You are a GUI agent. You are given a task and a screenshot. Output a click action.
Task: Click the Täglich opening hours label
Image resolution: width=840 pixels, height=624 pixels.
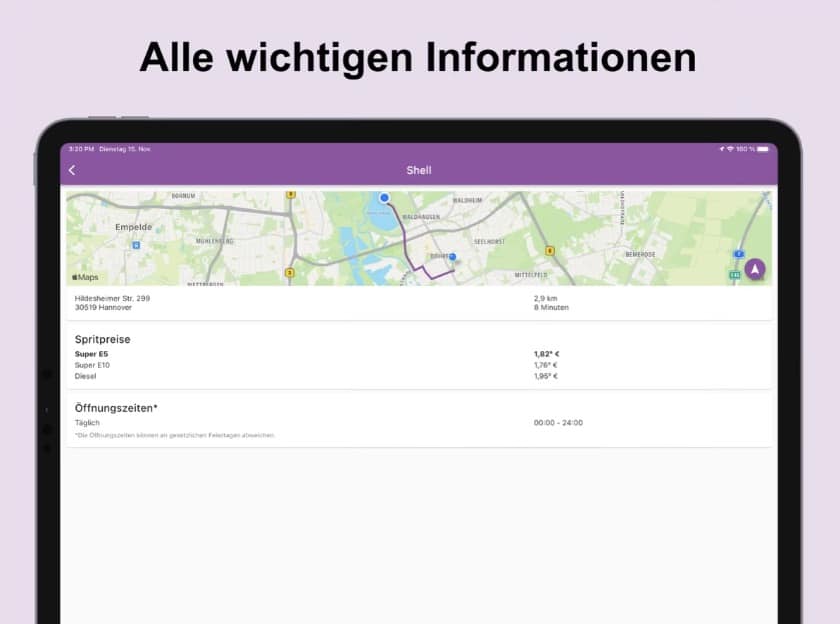87,423
